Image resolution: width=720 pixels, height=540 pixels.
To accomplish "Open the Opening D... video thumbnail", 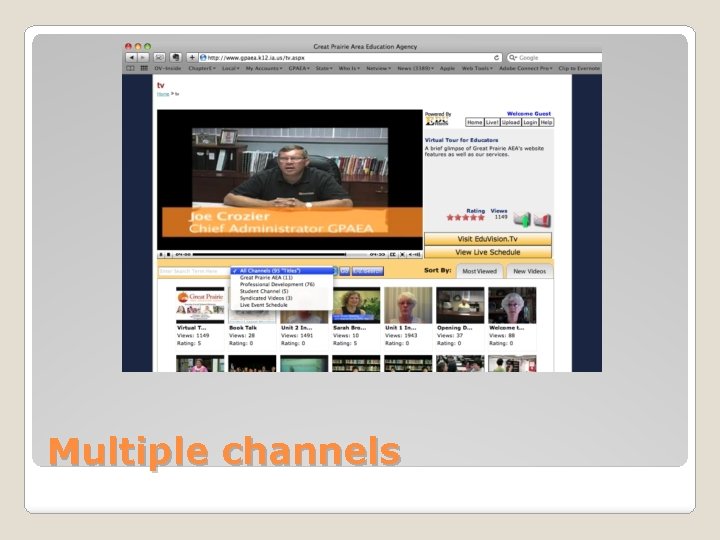I will click(460, 305).
